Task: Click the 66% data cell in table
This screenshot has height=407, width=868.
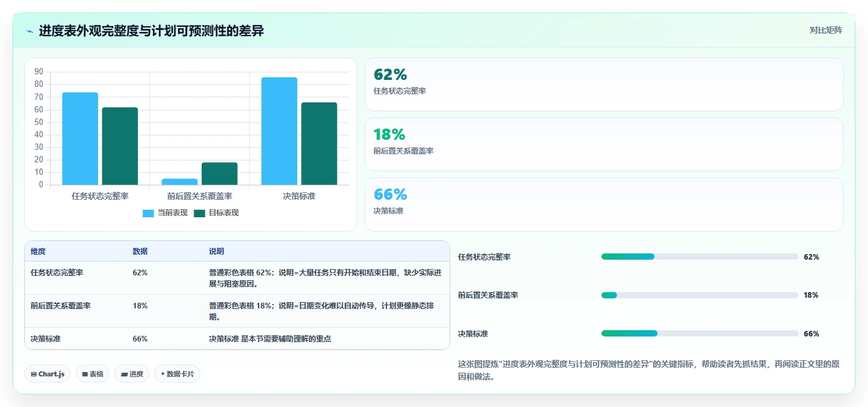Action: (140, 339)
